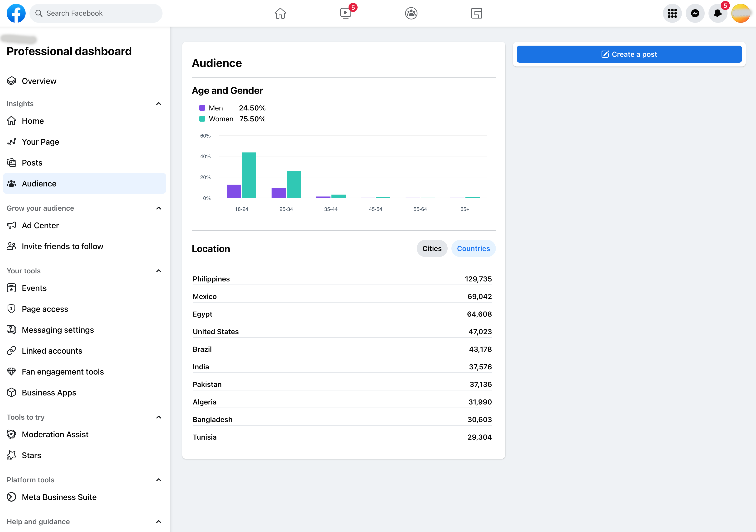756x532 pixels.
Task: Collapse the Your tools section
Action: [x=158, y=271]
